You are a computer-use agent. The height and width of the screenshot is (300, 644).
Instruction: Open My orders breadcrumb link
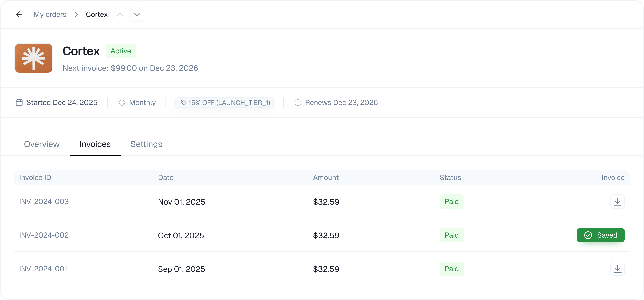(x=50, y=14)
